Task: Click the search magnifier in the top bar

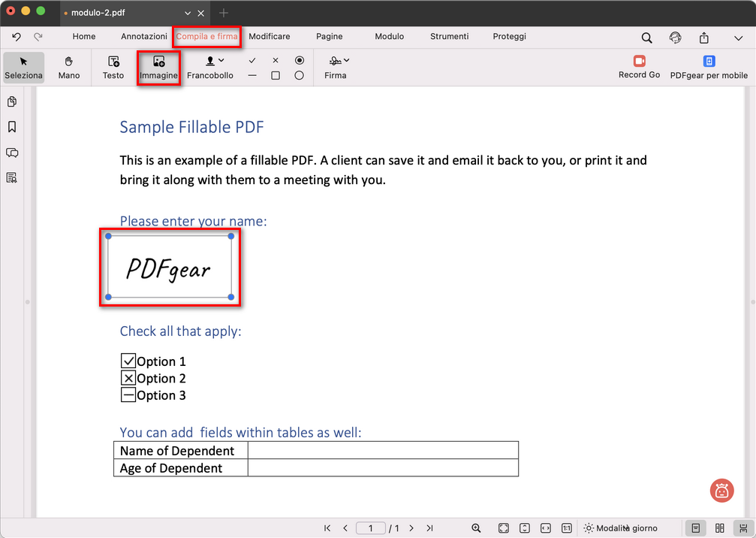Action: pyautogui.click(x=646, y=36)
